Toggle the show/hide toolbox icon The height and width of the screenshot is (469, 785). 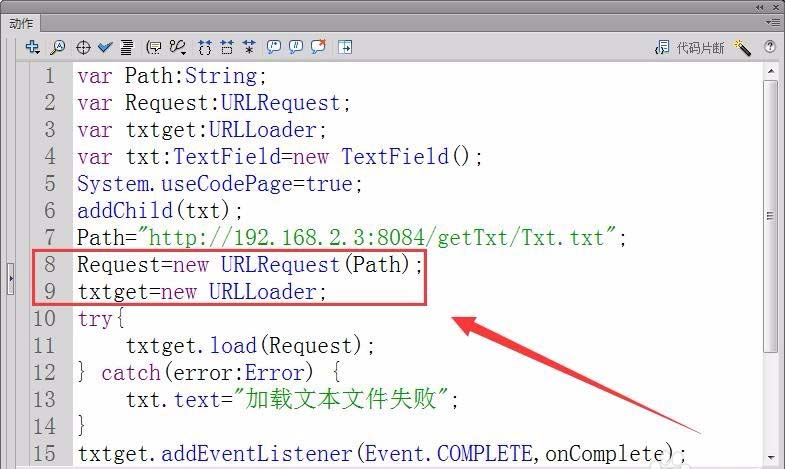click(345, 47)
